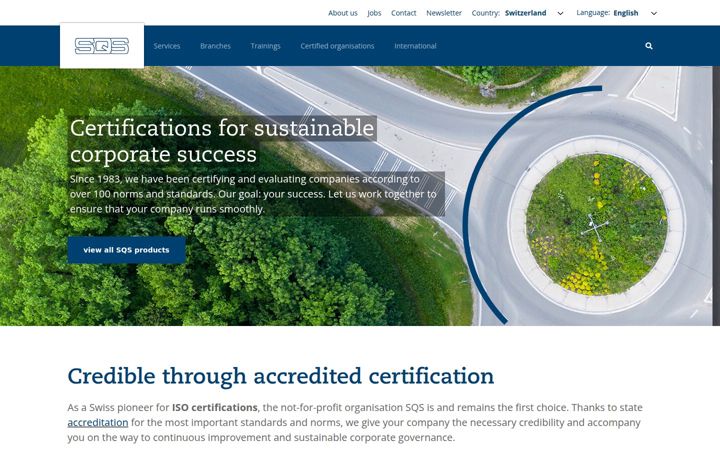Open the Newsletter link
The width and height of the screenshot is (720, 450).
(x=444, y=13)
